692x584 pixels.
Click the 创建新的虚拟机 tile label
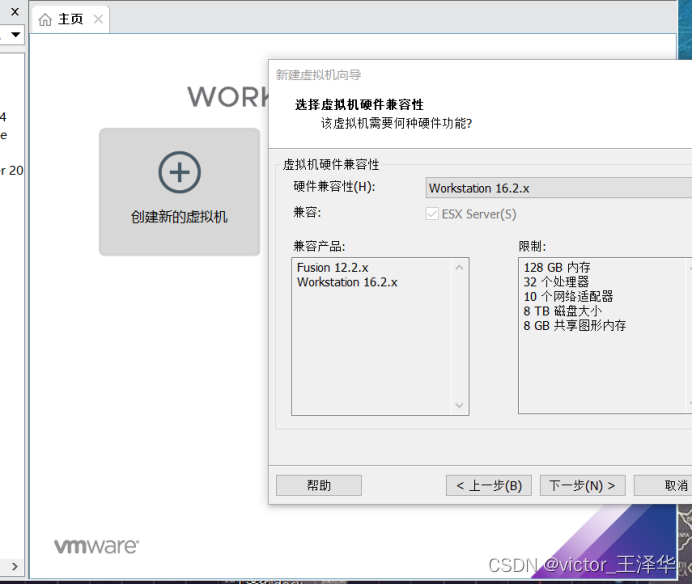coord(179,217)
